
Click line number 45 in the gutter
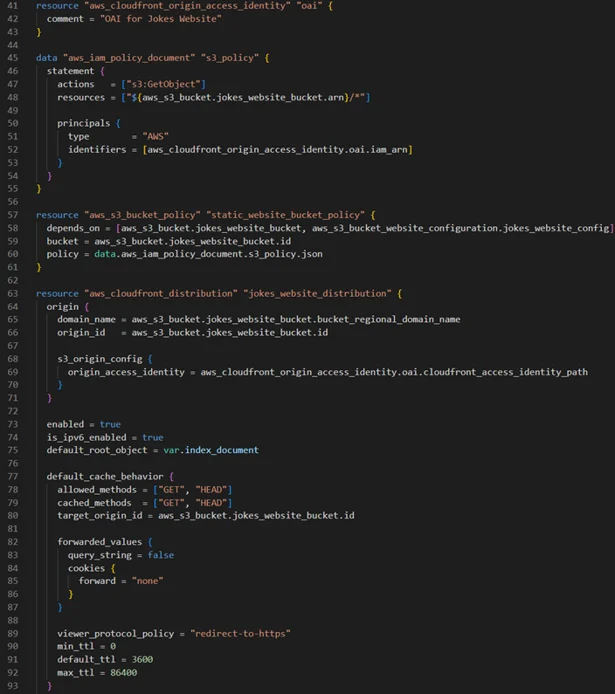pyautogui.click(x=11, y=58)
